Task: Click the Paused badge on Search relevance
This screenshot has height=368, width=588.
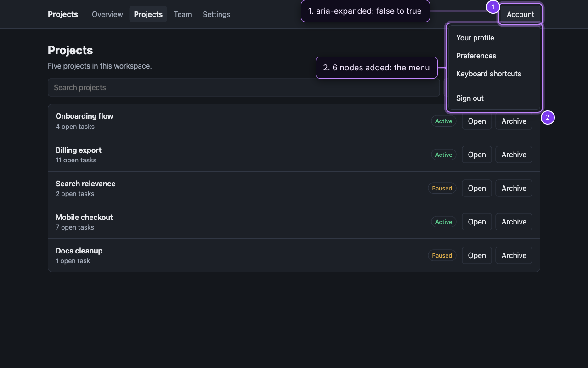Action: point(442,188)
